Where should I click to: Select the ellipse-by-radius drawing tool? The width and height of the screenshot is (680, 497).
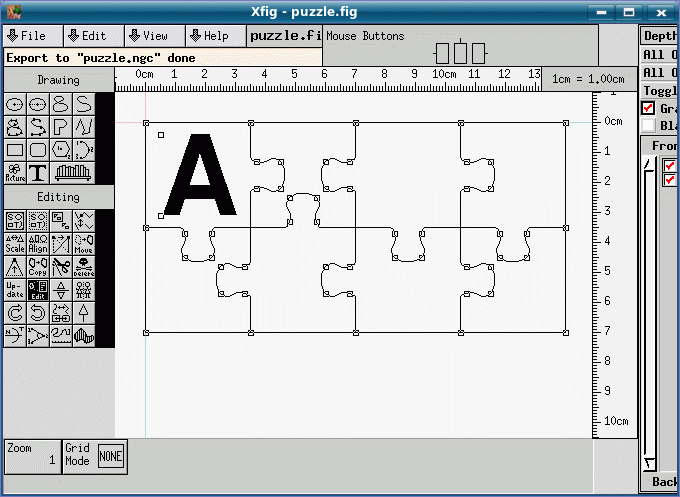[15, 105]
